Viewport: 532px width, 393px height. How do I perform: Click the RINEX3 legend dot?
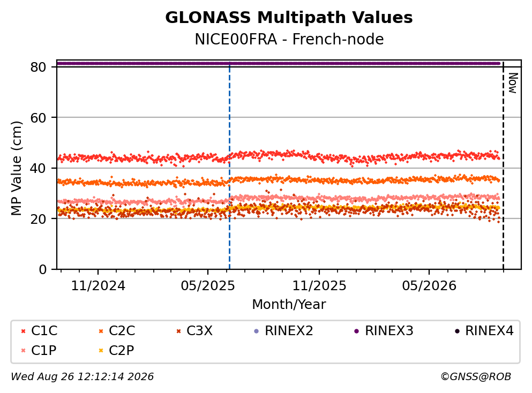[x=357, y=331]
